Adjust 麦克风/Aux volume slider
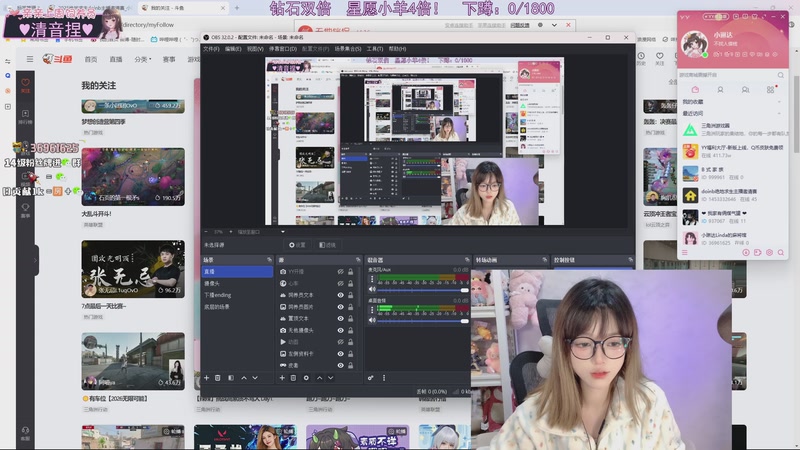Image resolution: width=800 pixels, height=450 pixels. tap(423, 290)
